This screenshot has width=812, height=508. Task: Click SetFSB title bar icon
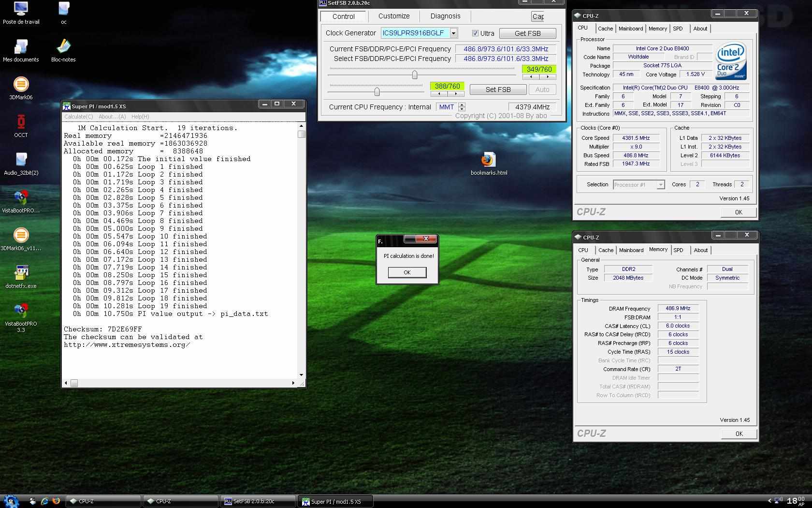coord(323,3)
